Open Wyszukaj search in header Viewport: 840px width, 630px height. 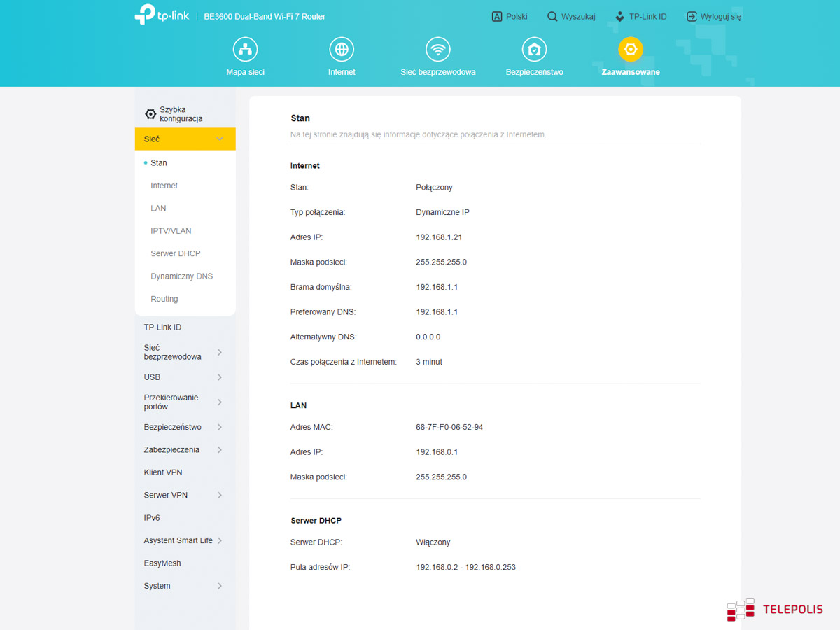click(x=571, y=16)
